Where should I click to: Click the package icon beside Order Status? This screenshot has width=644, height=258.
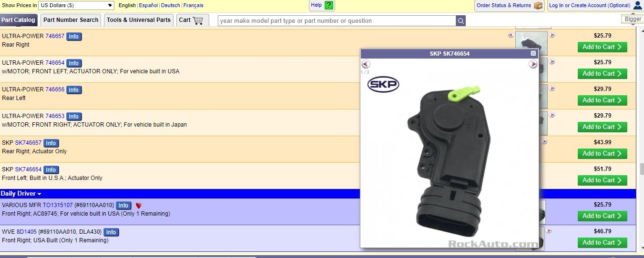[538, 5]
